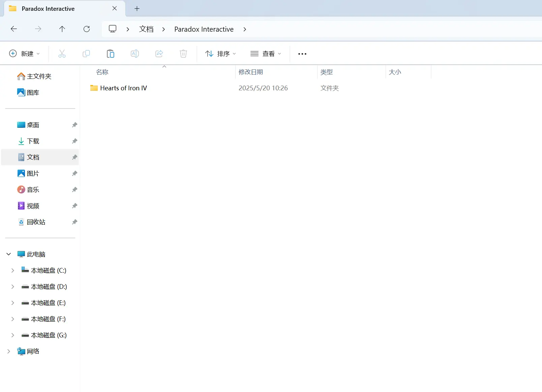Select the Hearts of Iron IV folder
Screen dimensions: 542x392
(x=123, y=88)
